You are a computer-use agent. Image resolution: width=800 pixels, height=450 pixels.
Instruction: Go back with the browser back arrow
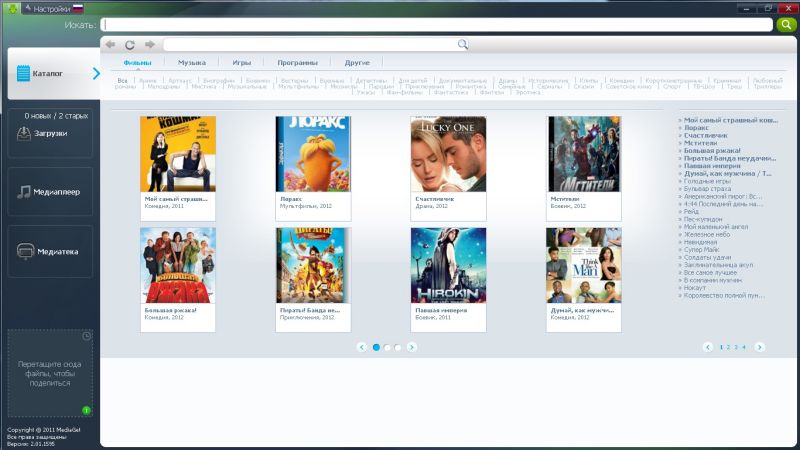tap(110, 44)
